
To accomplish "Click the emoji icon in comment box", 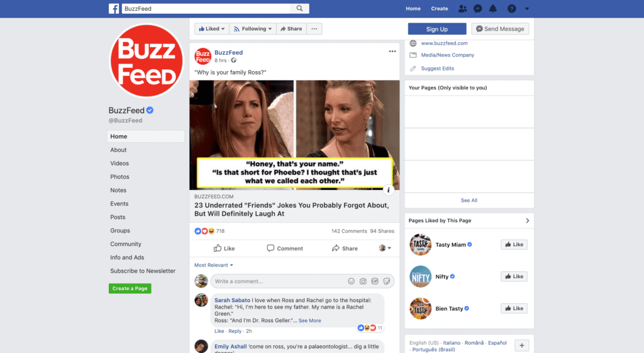I will [x=351, y=281].
